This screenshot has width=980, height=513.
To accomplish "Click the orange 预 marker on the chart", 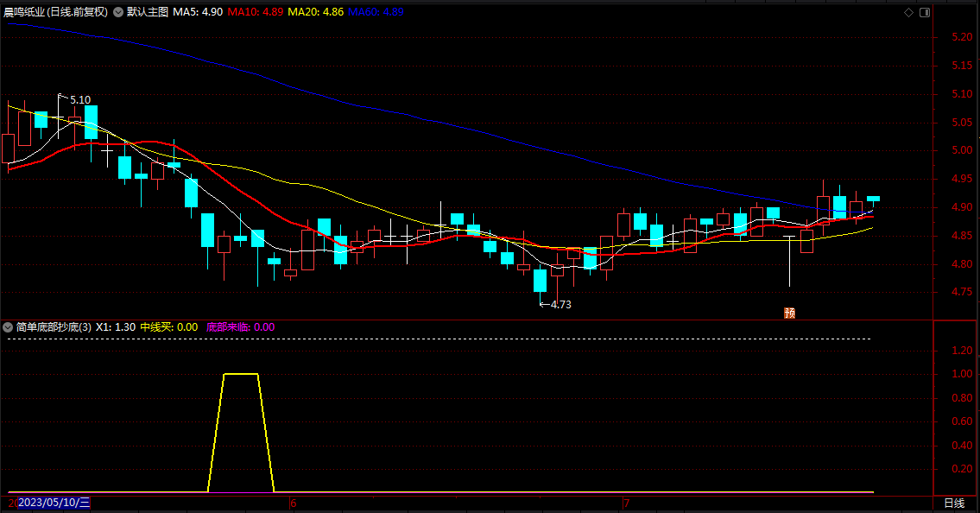I will coord(790,313).
